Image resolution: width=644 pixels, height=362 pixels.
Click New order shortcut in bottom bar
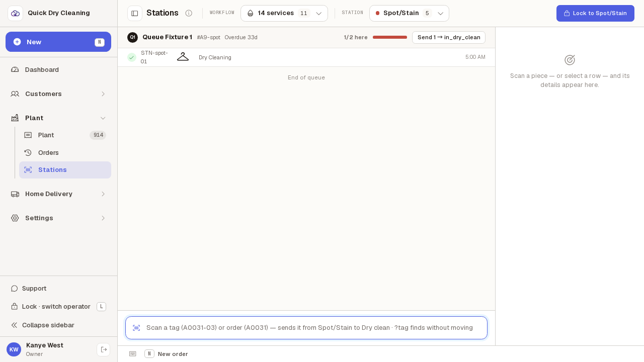167,354
